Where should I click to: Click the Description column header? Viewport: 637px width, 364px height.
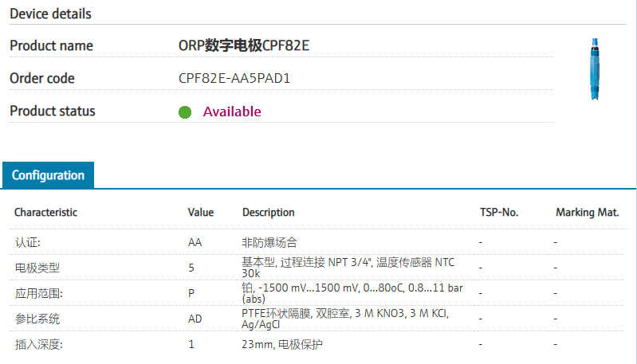point(268,213)
